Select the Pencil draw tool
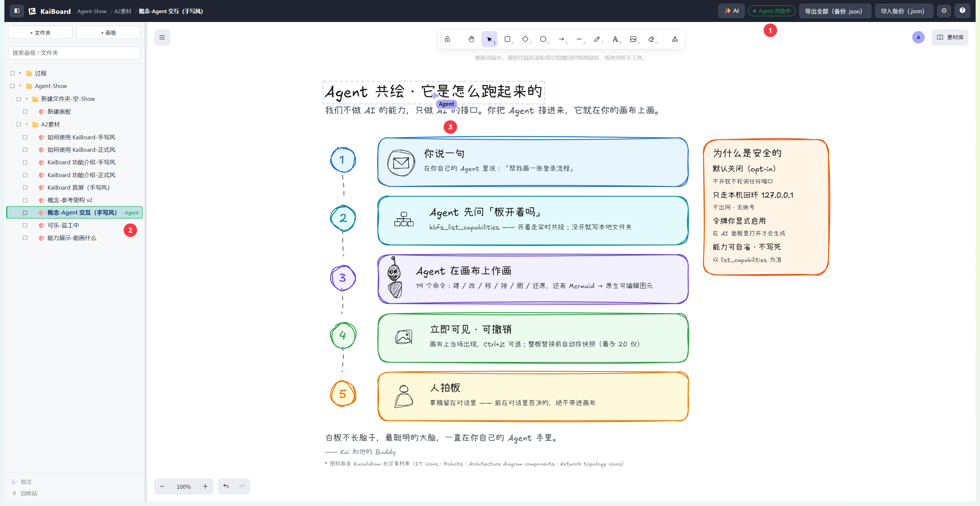The width and height of the screenshot is (980, 506). 597,39
